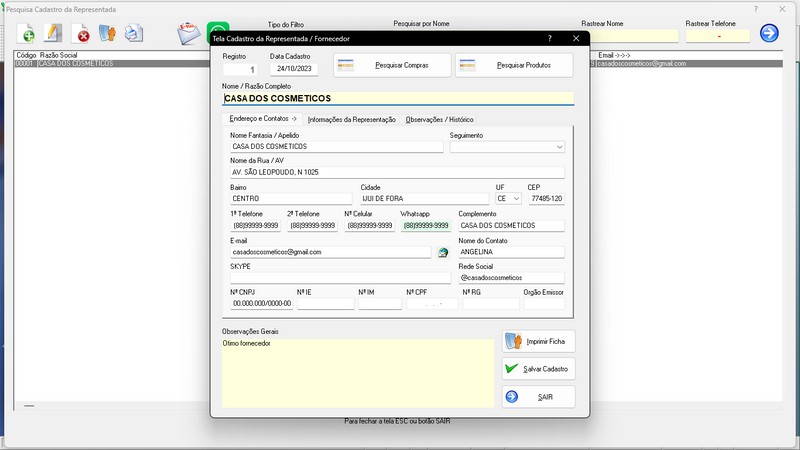
Task: Click the help question mark of the Pesquisa Cadastro window
Action: (756, 9)
